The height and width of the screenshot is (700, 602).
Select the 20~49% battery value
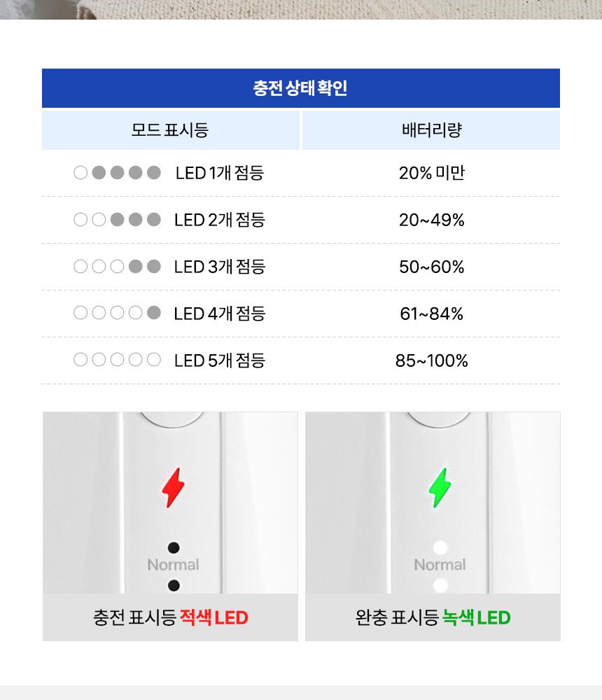click(431, 220)
